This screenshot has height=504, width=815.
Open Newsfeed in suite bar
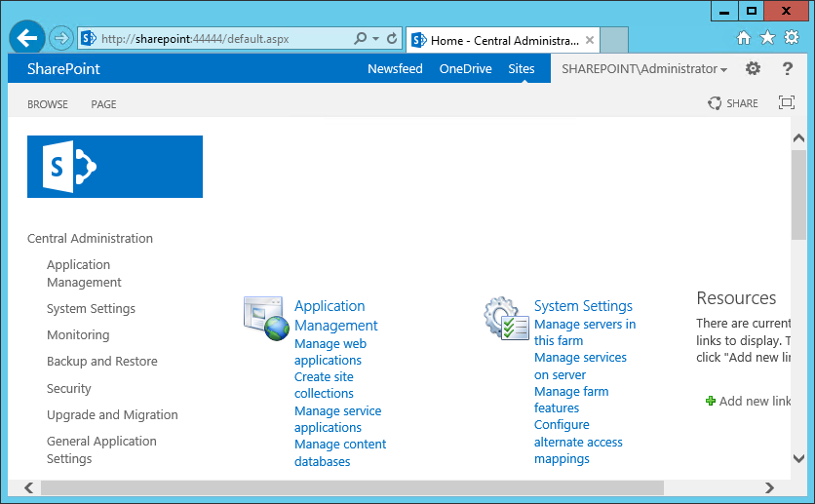point(395,68)
